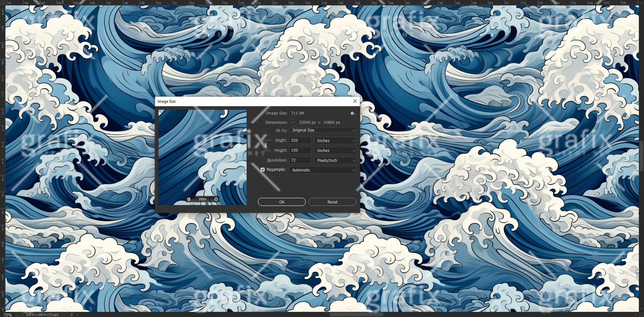Viewport: 644px width, 317px height.
Task: Click the 100% preview zoom control
Action: coord(202,199)
